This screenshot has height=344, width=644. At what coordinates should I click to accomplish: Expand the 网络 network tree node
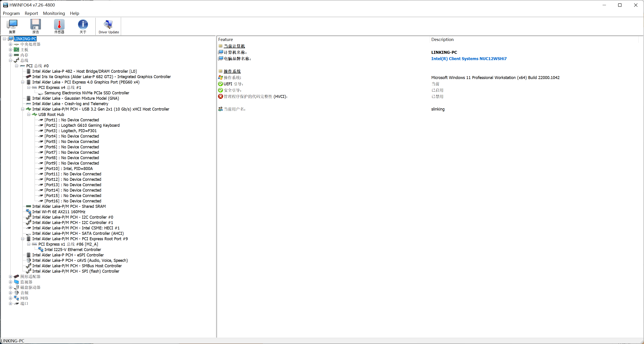[x=11, y=298]
